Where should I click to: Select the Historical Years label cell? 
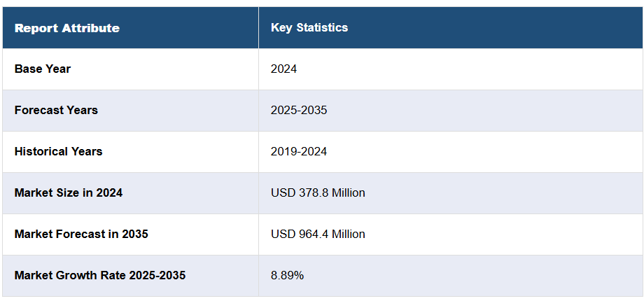pyautogui.click(x=58, y=151)
